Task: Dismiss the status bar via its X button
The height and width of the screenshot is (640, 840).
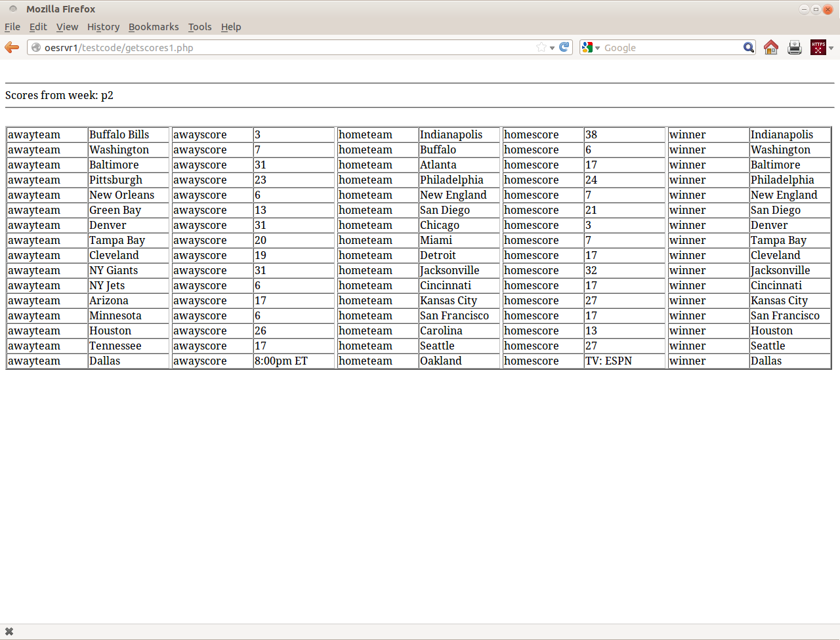Action: [x=9, y=631]
